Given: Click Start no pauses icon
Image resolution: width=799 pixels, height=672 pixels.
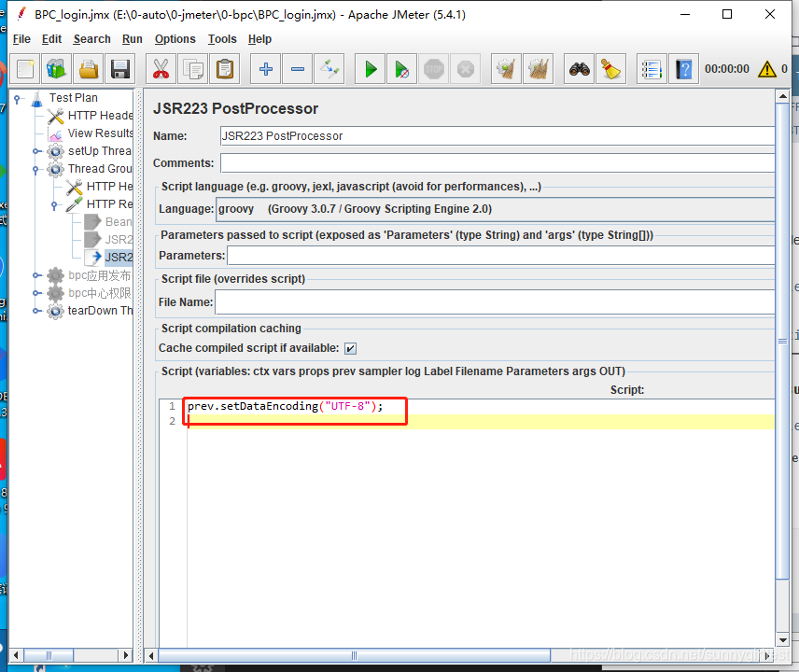Looking at the screenshot, I should (x=401, y=69).
